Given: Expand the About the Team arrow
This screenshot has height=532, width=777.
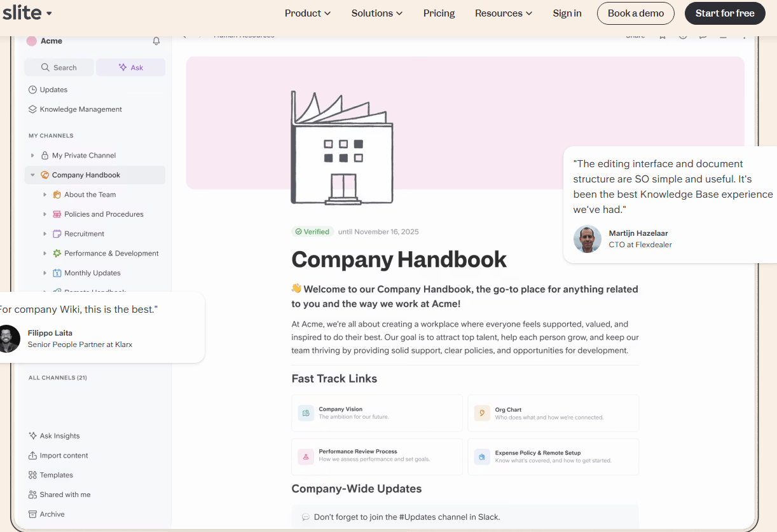Looking at the screenshot, I should point(45,194).
